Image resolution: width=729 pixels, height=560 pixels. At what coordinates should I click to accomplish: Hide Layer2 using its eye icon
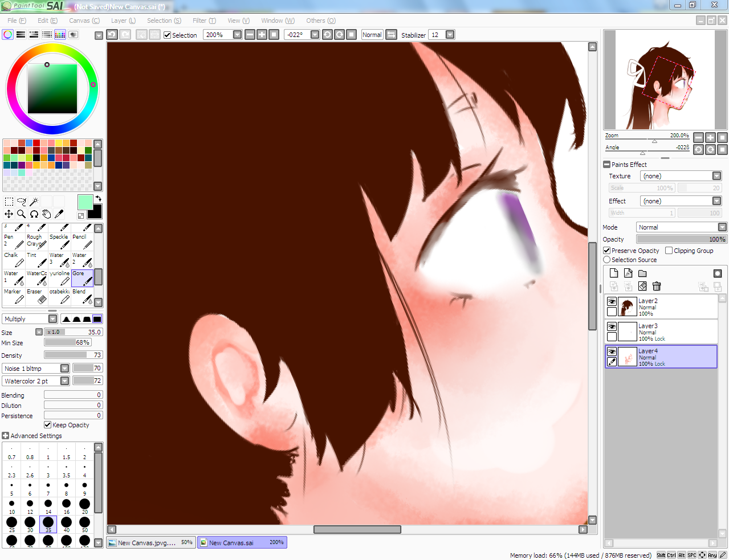tap(612, 301)
